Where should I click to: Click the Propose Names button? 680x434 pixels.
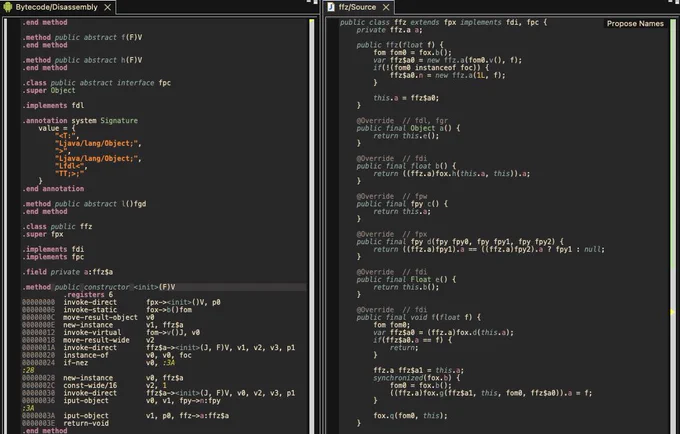(x=635, y=23)
